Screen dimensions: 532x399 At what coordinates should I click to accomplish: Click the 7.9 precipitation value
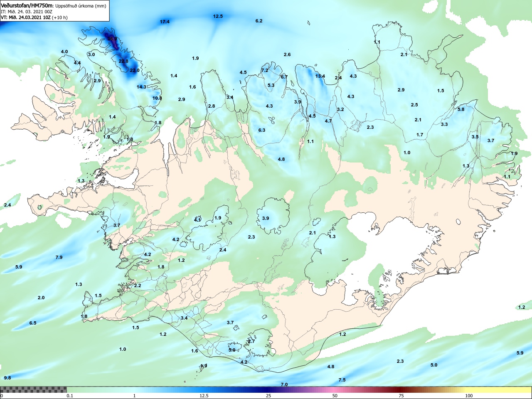click(59, 257)
